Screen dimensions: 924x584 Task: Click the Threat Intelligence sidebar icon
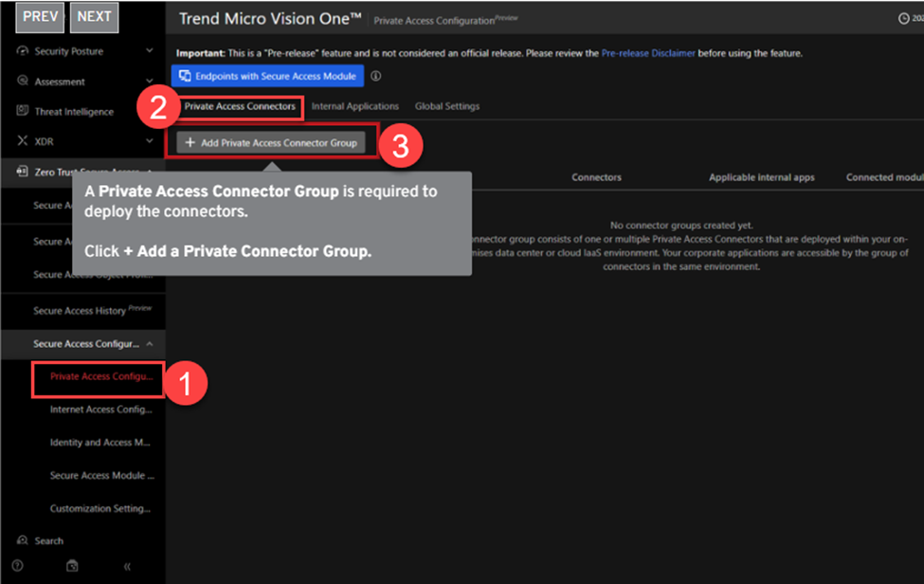pos(23,111)
